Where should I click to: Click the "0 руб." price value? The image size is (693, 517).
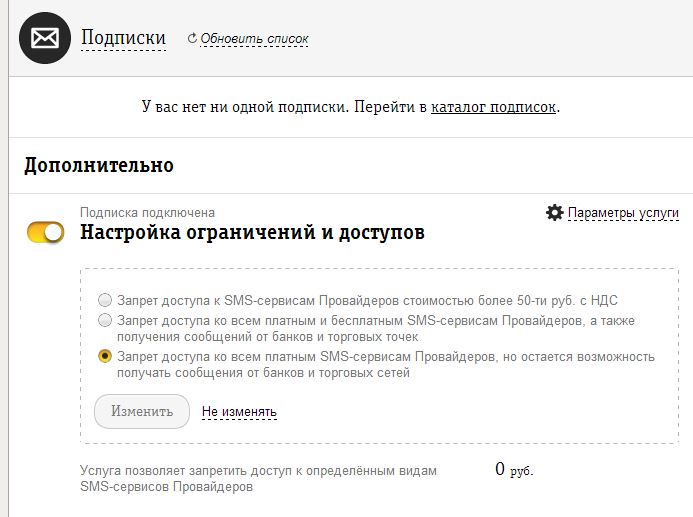(514, 469)
